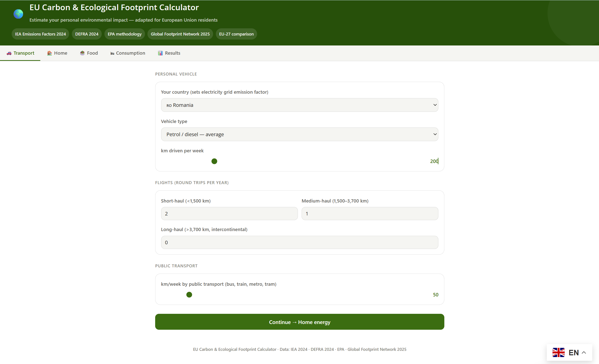
Task: Click the 'PUBLIC TRANSPORT' section heading
Action: pos(176,266)
